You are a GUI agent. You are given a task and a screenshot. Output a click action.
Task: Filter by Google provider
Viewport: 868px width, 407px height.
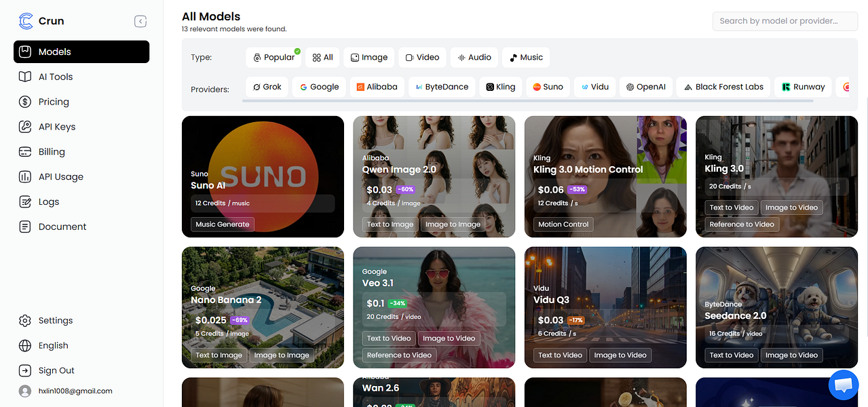click(x=319, y=87)
